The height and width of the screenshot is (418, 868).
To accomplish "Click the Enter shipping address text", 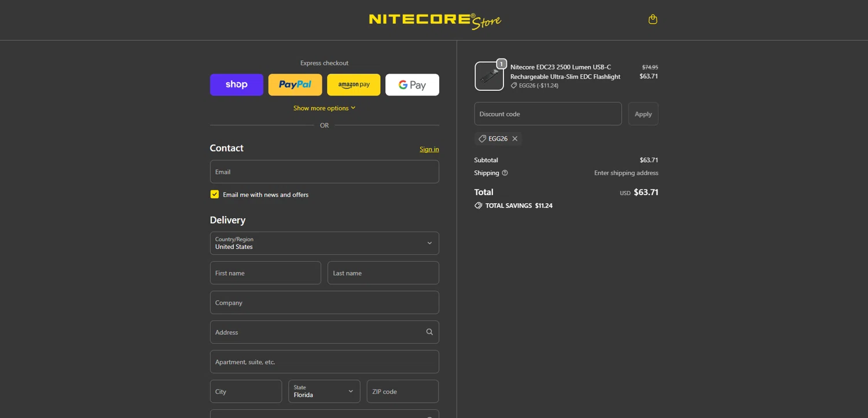I will click(626, 173).
